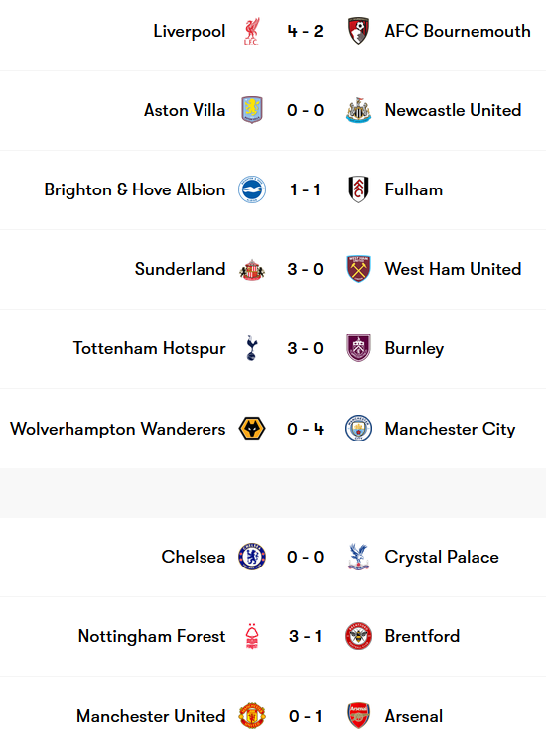Open the Brighton & Hove Albion badge
Screen dimensions: 546x756
click(252, 189)
